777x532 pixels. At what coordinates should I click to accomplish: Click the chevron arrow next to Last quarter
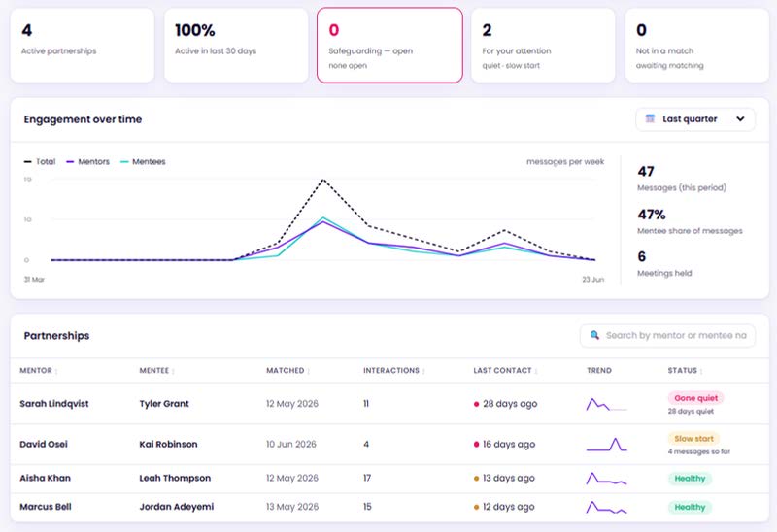click(740, 118)
